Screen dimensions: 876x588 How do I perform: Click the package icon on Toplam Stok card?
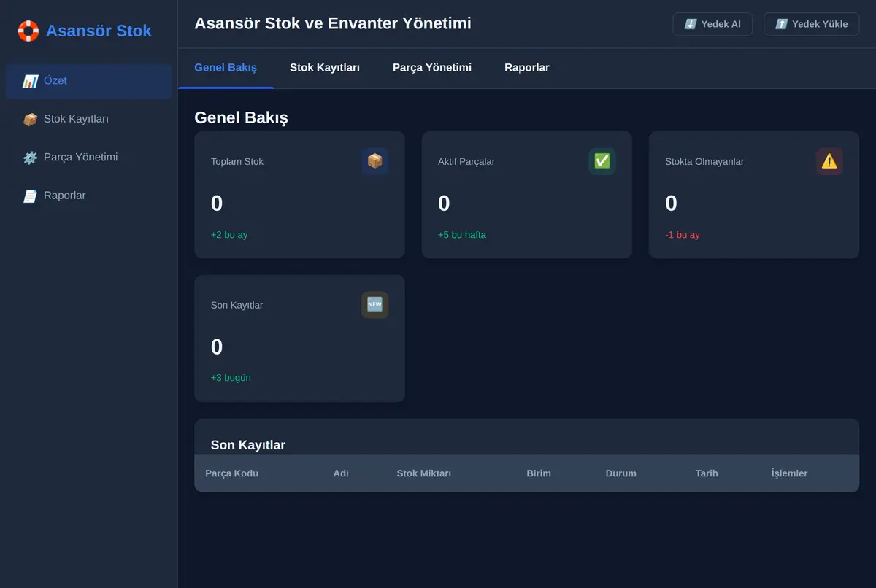tap(375, 161)
